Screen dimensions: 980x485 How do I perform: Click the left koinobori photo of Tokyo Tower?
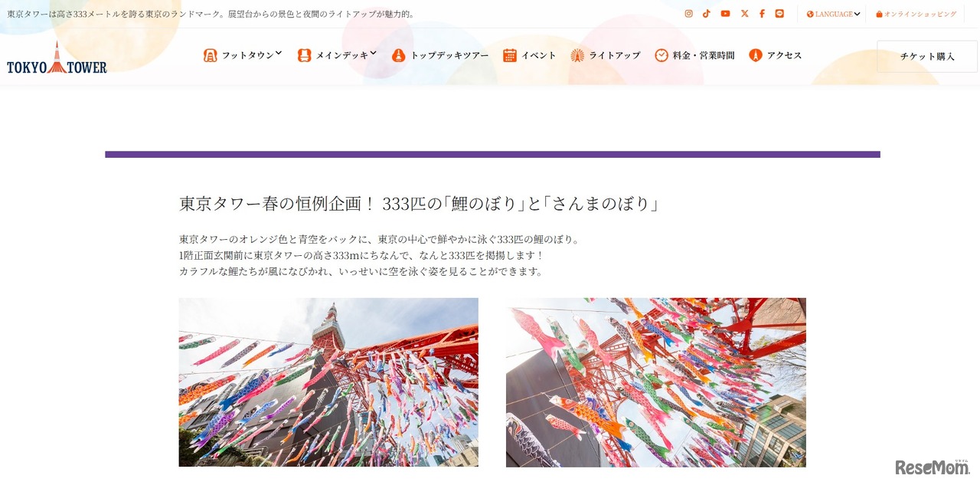coord(328,382)
